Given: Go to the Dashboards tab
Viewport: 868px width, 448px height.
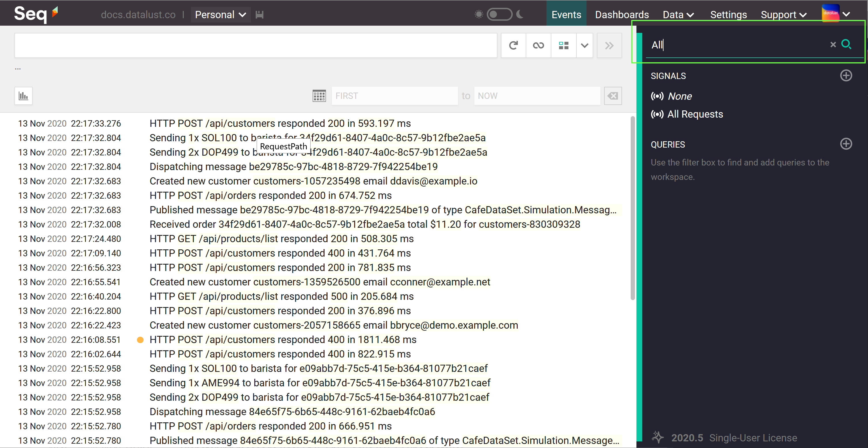Looking at the screenshot, I should [622, 14].
